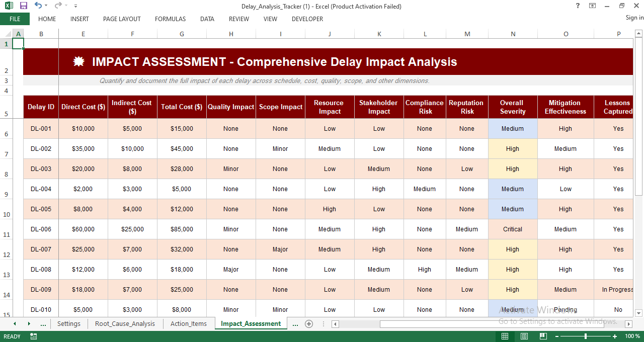The height and width of the screenshot is (342, 644).
Task: Open the DEVELOPER ribbon tab
Action: click(307, 19)
